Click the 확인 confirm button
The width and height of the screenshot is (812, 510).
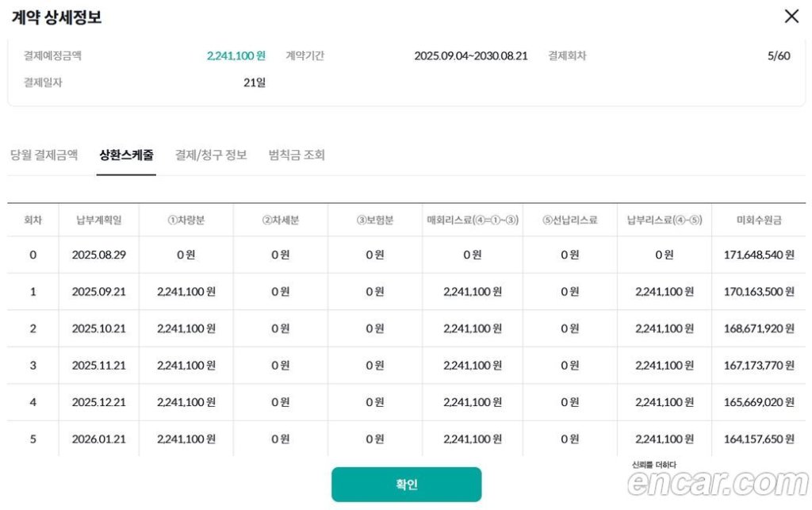point(406,485)
